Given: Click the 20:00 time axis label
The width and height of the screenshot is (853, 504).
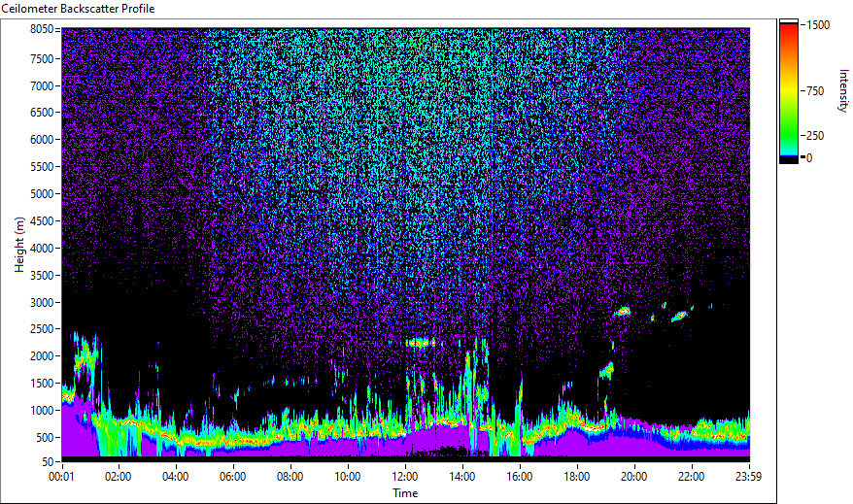Looking at the screenshot, I should click(633, 477).
